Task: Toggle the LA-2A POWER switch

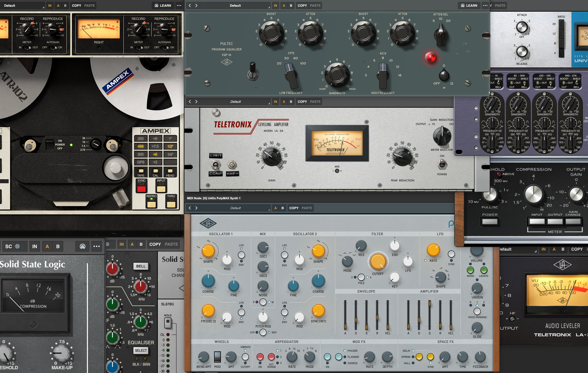Action: pos(442,165)
